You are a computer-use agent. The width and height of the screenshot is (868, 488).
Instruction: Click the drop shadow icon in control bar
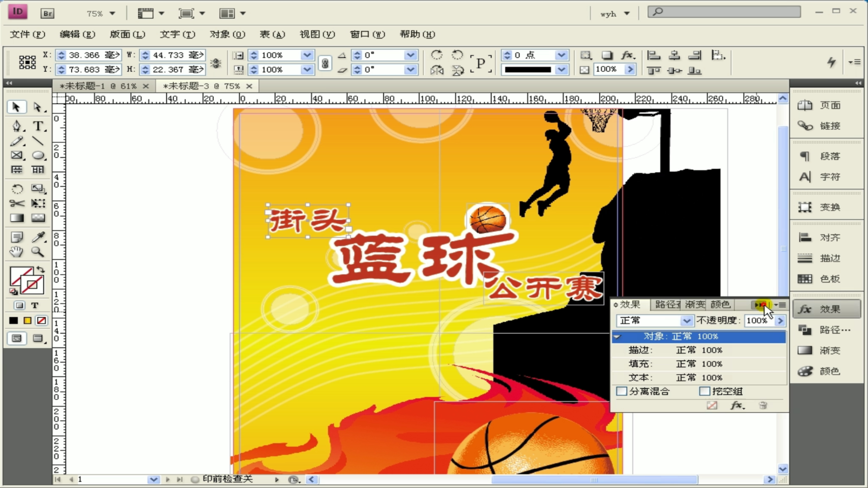[607, 55]
